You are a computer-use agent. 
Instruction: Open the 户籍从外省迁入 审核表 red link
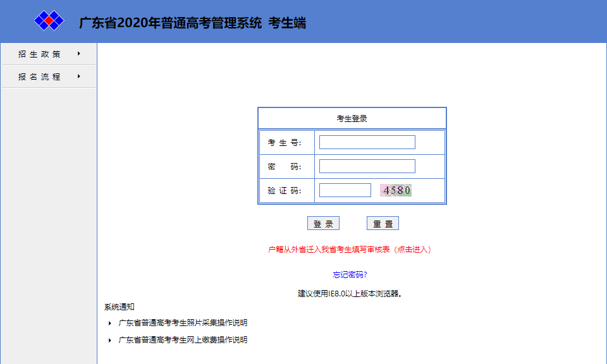[x=350, y=250]
